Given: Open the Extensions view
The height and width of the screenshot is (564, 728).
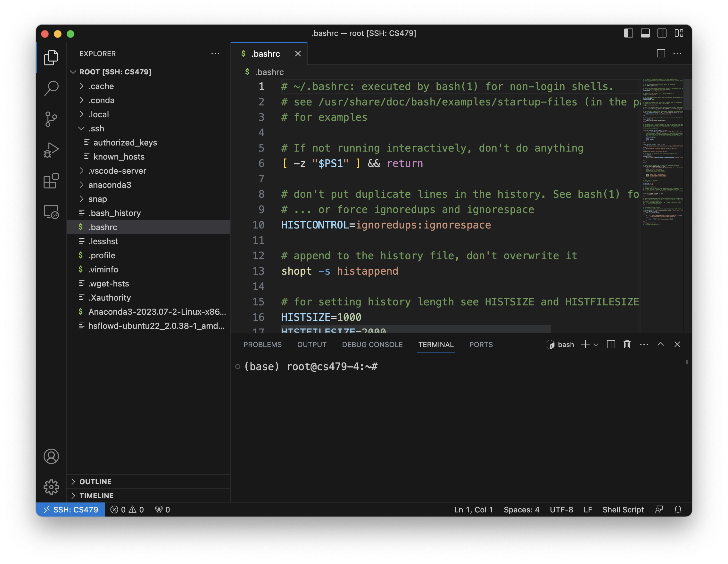Looking at the screenshot, I should click(x=51, y=181).
